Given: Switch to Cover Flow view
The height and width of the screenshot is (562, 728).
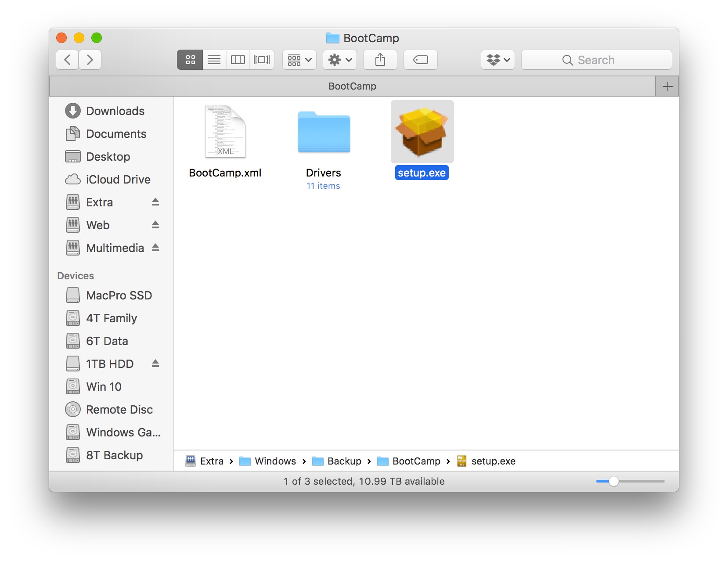Looking at the screenshot, I should pyautogui.click(x=262, y=60).
